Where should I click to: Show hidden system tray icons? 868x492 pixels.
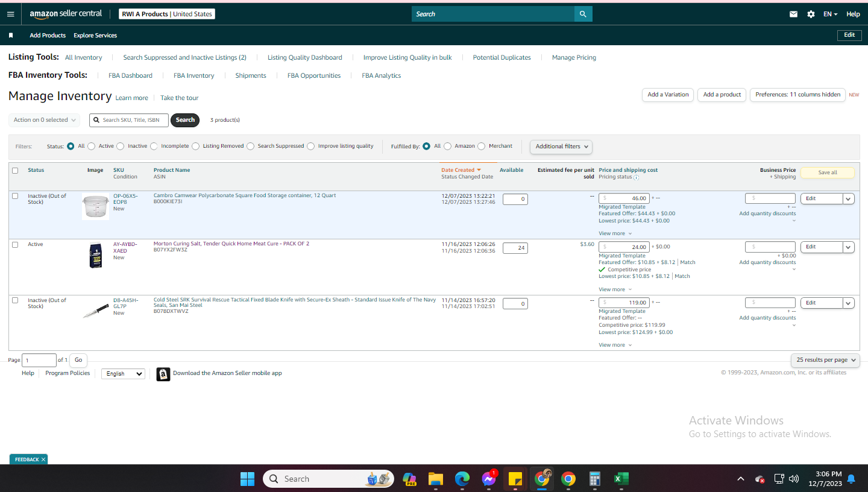point(740,479)
